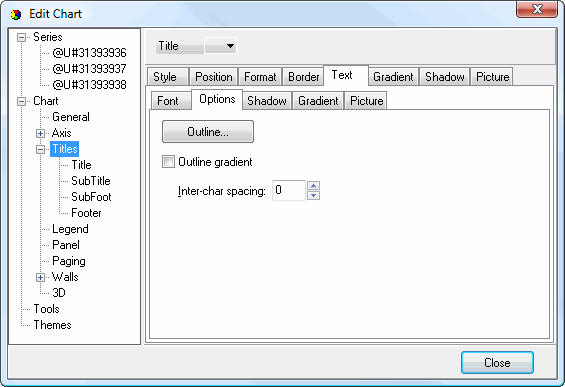Screen dimensions: 565x387
Task: Click the Edit Chart title bar icon
Action: [16, 14]
